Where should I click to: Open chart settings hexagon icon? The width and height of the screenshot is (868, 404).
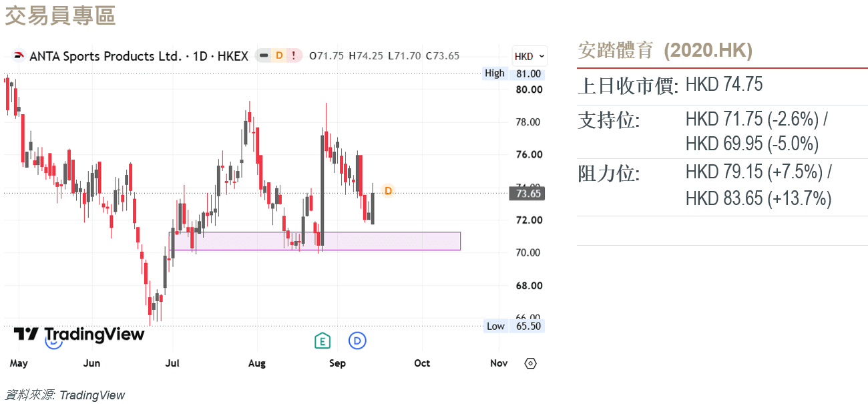coord(530,363)
